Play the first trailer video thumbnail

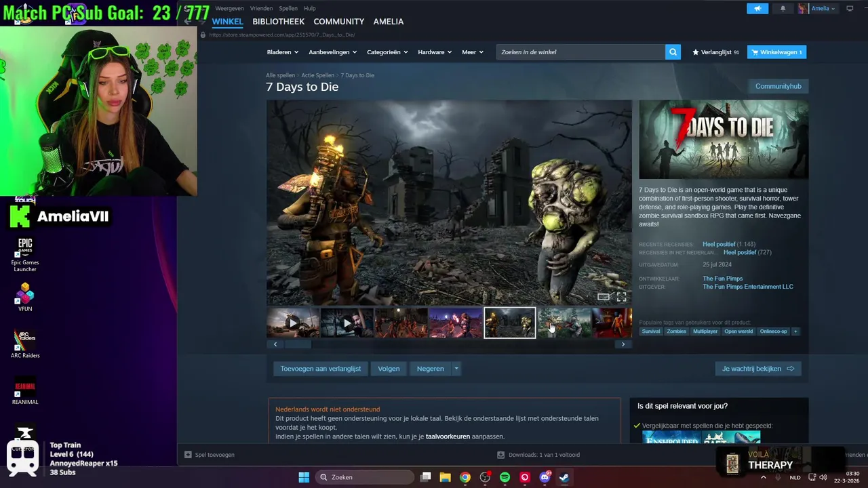point(293,323)
